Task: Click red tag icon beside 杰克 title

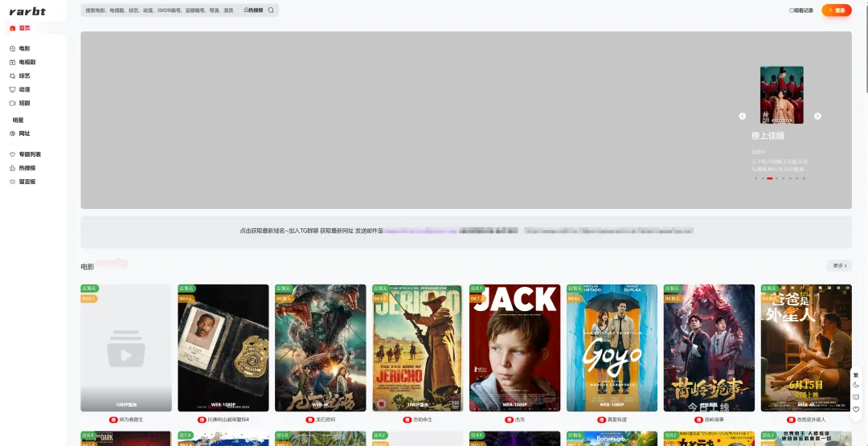Action: pos(509,420)
